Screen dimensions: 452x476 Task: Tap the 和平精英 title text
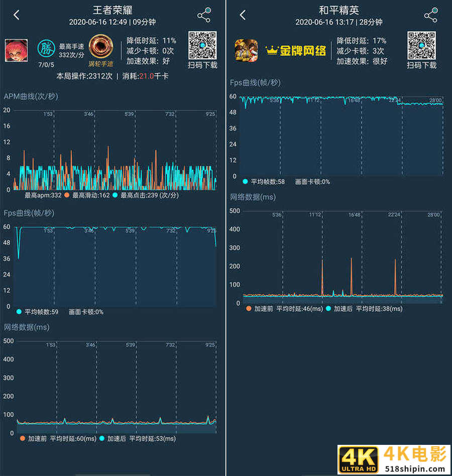[339, 10]
